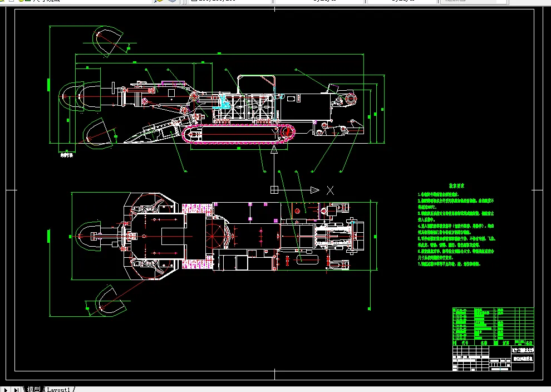The image size is (551, 392).
Task: Click the UCS icon origin square
Action: point(274,190)
